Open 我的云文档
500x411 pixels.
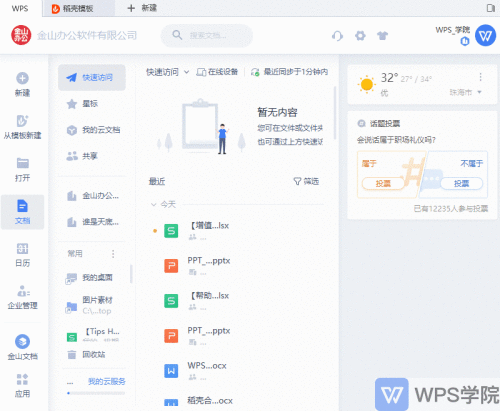[x=93, y=130]
